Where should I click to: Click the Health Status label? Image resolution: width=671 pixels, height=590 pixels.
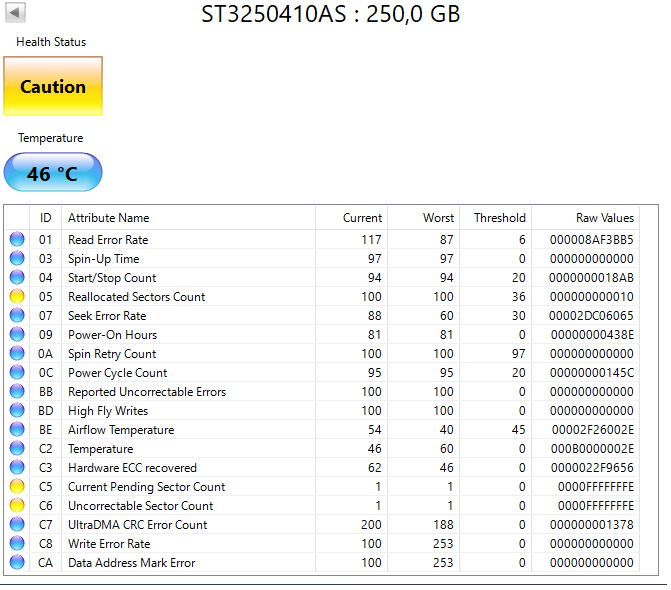[x=51, y=42]
